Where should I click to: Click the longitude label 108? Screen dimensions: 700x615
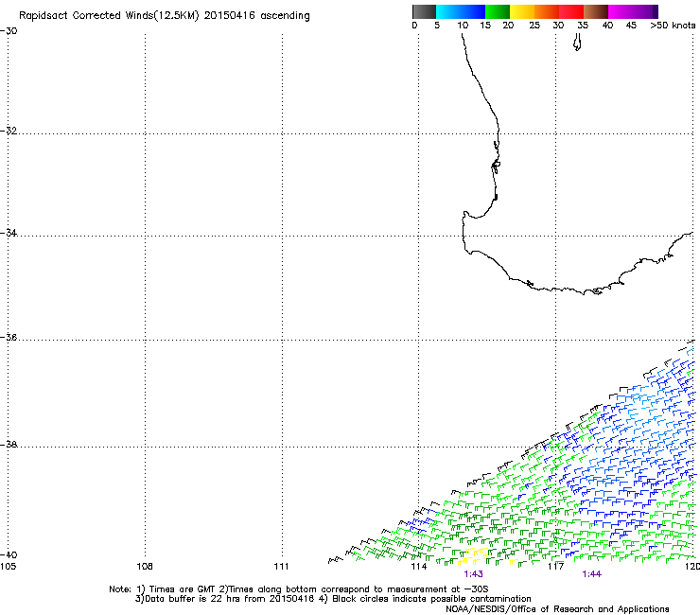(145, 567)
